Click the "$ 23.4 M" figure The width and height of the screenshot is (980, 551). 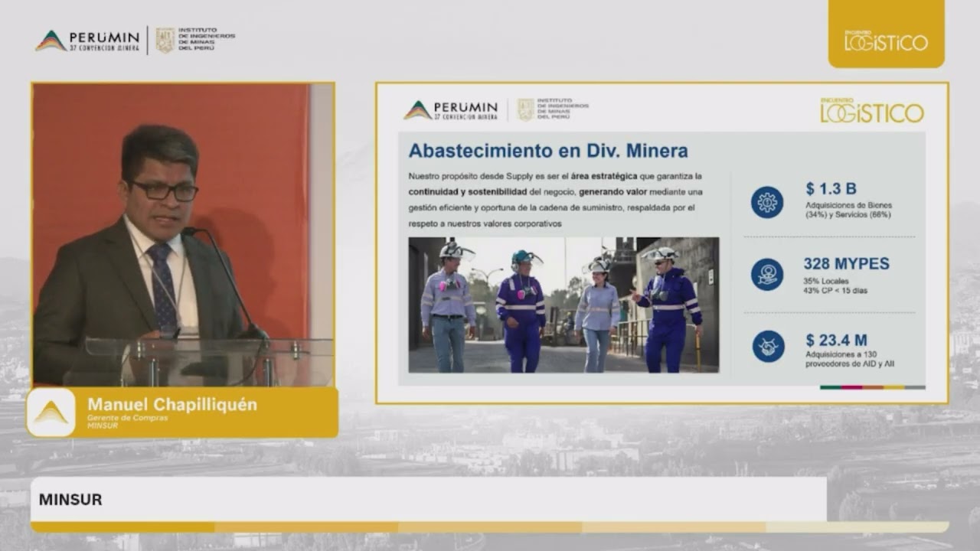click(836, 341)
